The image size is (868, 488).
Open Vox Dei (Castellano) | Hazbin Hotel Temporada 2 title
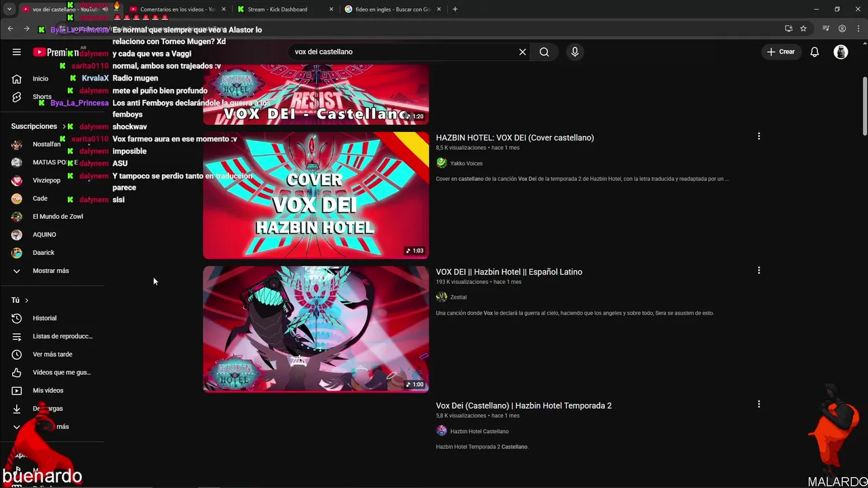tap(524, 405)
